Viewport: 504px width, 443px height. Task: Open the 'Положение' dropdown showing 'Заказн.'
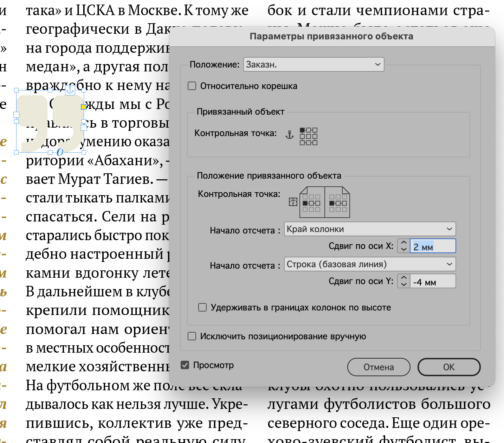[314, 65]
